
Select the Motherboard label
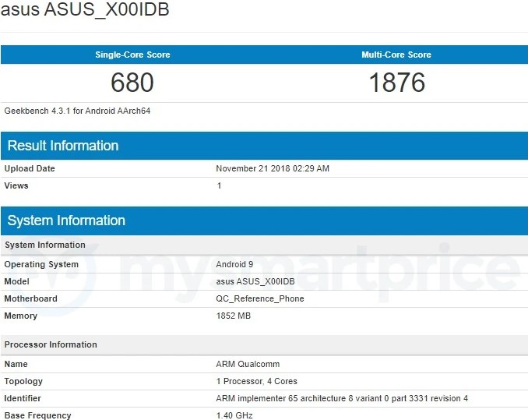pyautogui.click(x=30, y=298)
